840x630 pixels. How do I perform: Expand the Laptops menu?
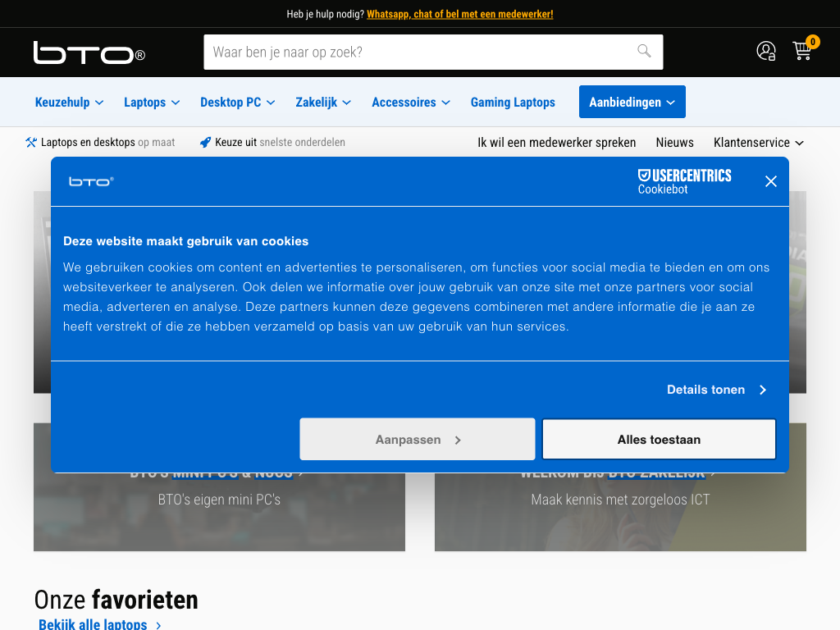click(152, 103)
